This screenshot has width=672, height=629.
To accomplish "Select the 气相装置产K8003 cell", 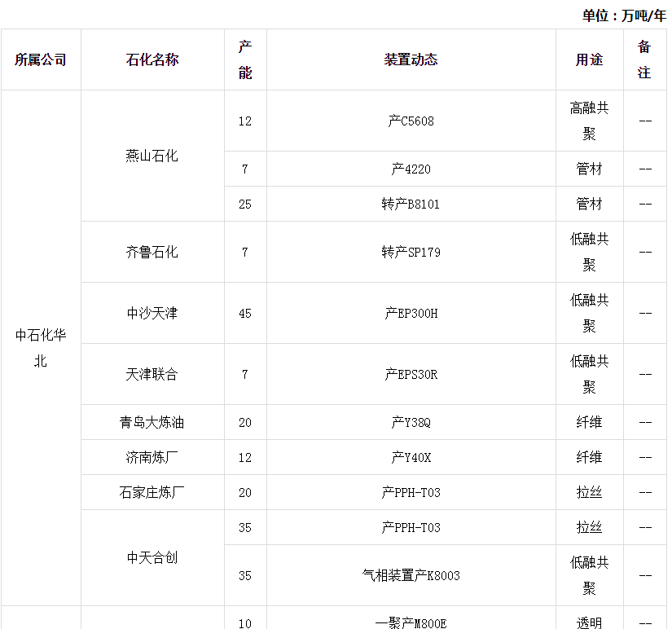I will tap(411, 575).
